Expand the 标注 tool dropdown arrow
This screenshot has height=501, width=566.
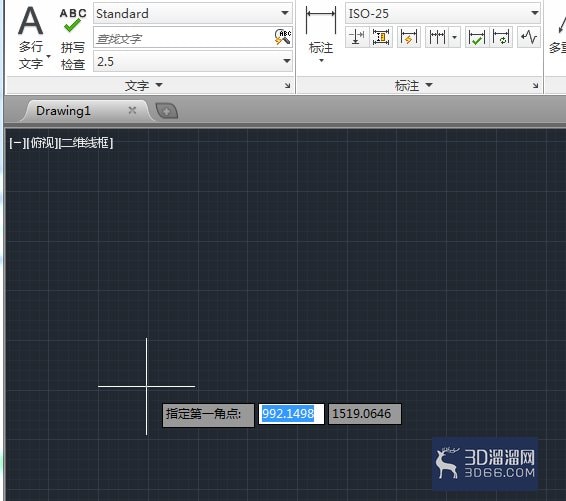pyautogui.click(x=321, y=61)
